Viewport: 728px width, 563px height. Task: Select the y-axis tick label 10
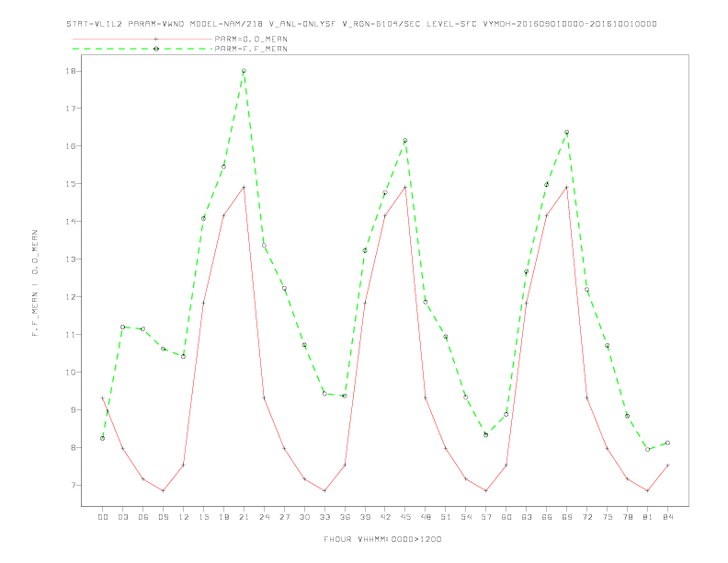click(72, 372)
